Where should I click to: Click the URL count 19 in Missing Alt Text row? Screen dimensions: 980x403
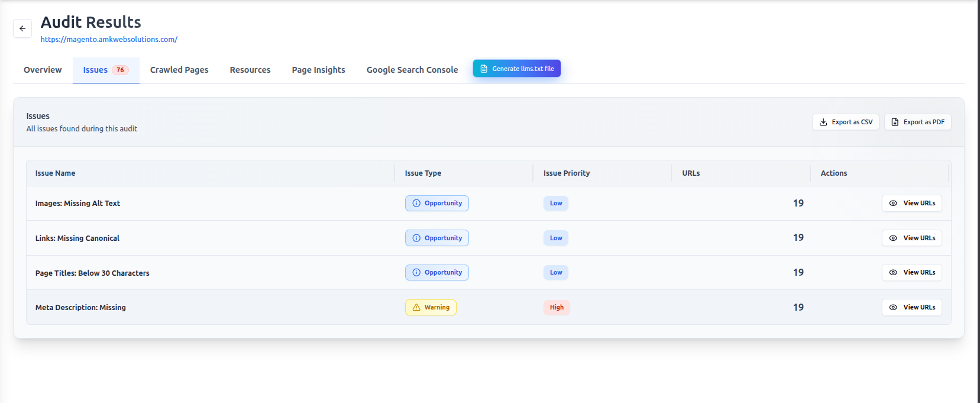[x=798, y=203]
